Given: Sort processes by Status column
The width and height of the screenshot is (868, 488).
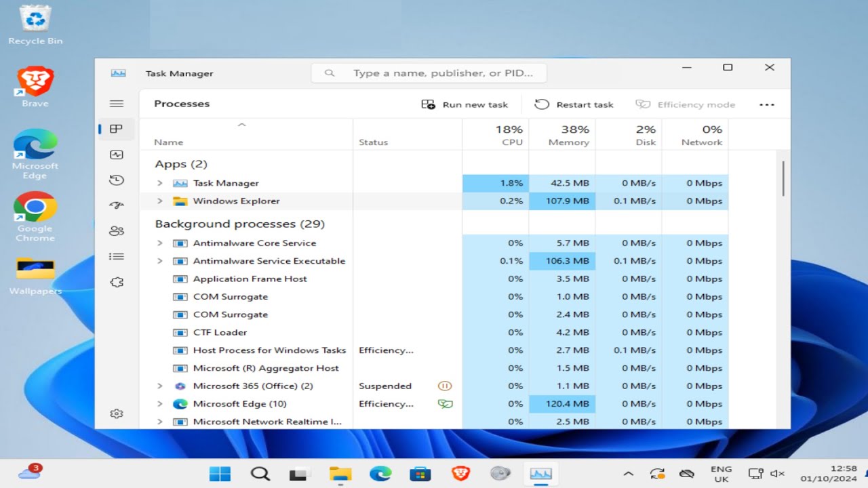Looking at the screenshot, I should (x=408, y=134).
